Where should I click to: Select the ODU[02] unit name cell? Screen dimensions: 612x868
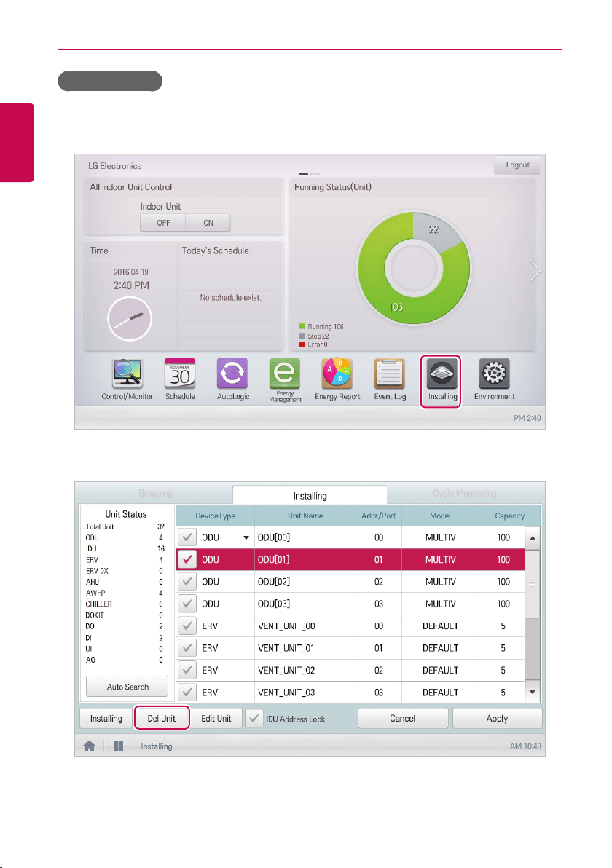[x=305, y=582]
